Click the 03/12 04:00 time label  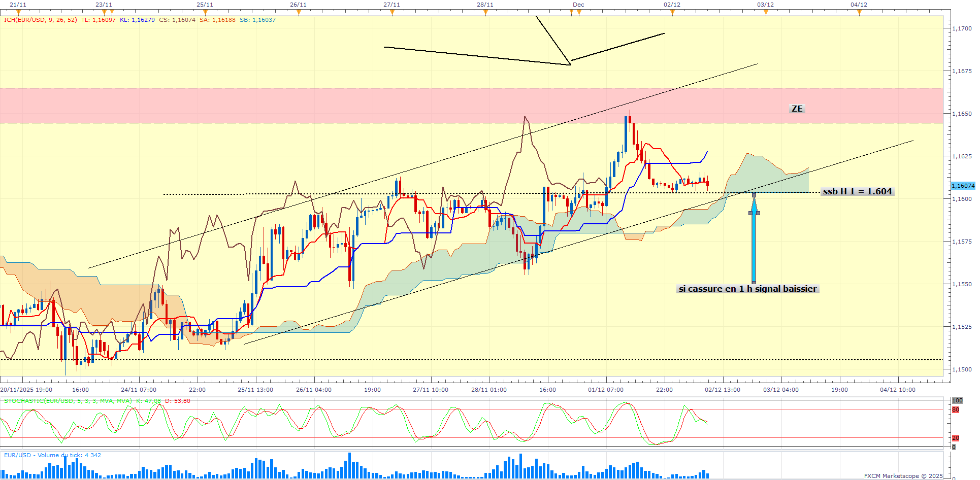pos(781,390)
